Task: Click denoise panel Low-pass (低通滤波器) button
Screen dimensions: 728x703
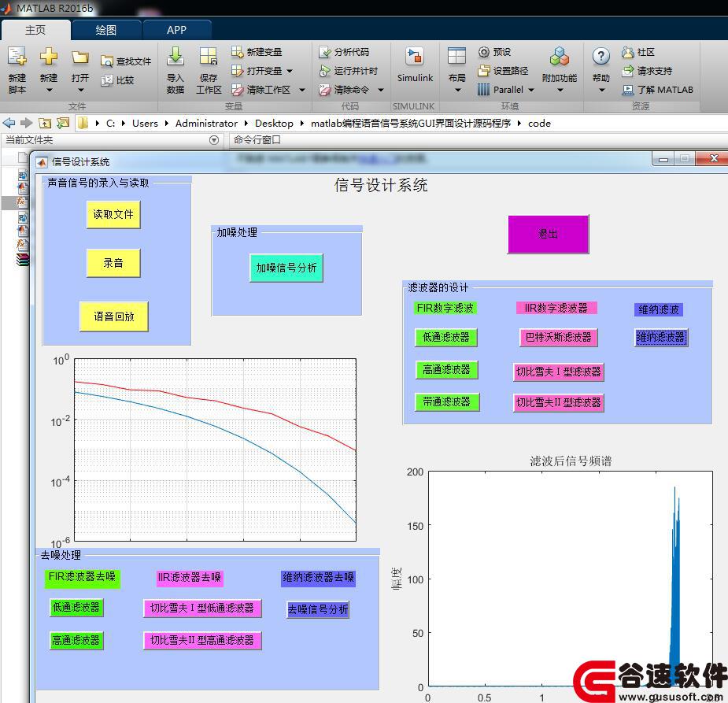Action: click(x=76, y=607)
